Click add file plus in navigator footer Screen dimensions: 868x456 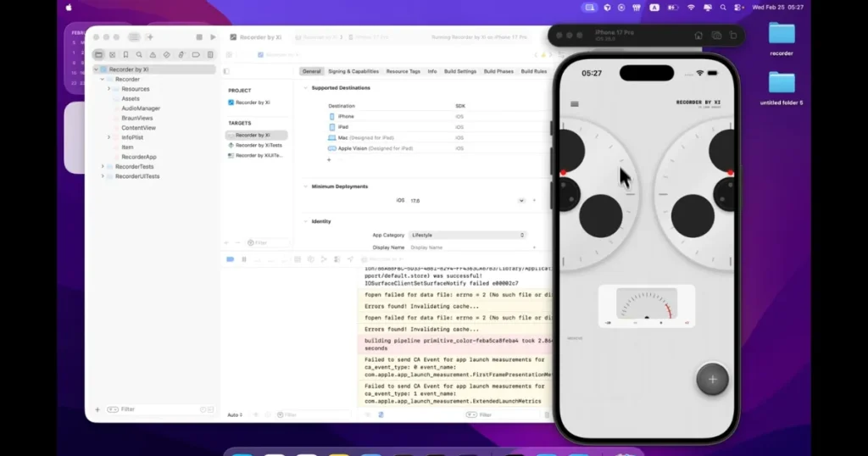[97, 409]
